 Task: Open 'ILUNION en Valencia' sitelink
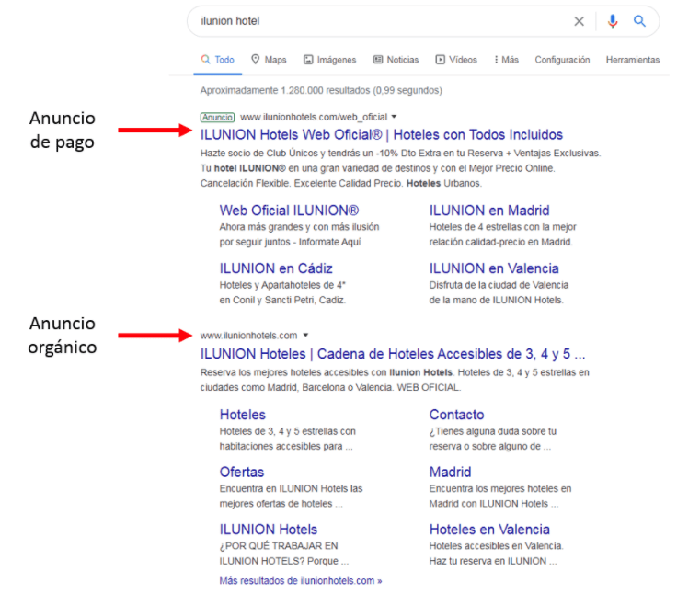(x=494, y=268)
